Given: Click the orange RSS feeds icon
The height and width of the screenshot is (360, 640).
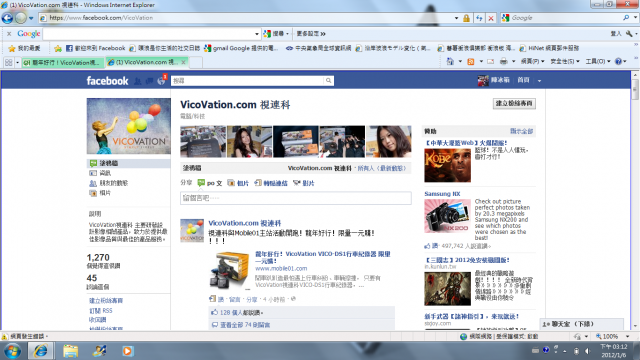Looking at the screenshot, I should point(471,61).
